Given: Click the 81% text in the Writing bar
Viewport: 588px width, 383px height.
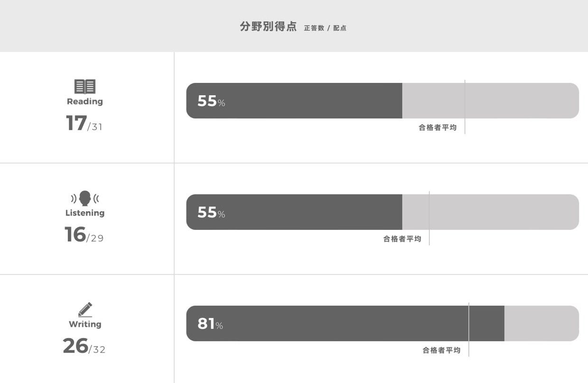Looking at the screenshot, I should coord(210,324).
